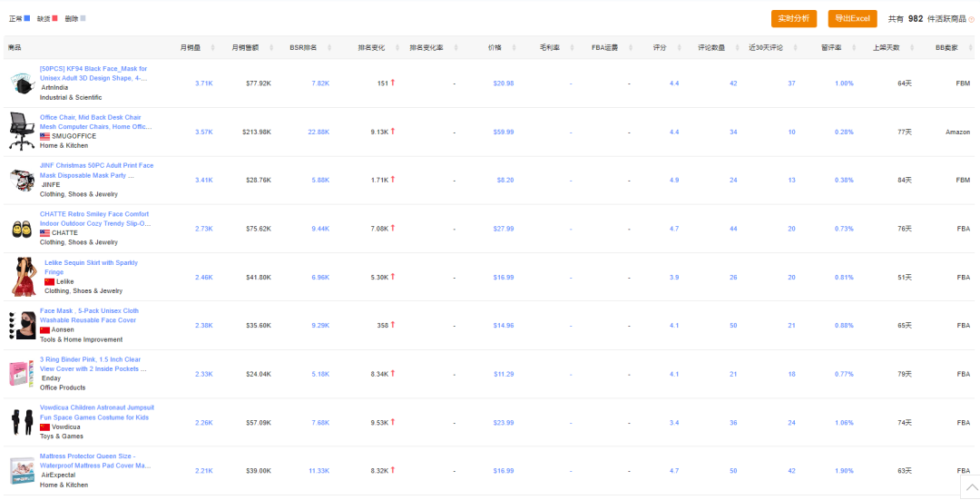This screenshot has height=500, width=980.
Task: Click 实时分析 orange button
Action: [794, 19]
